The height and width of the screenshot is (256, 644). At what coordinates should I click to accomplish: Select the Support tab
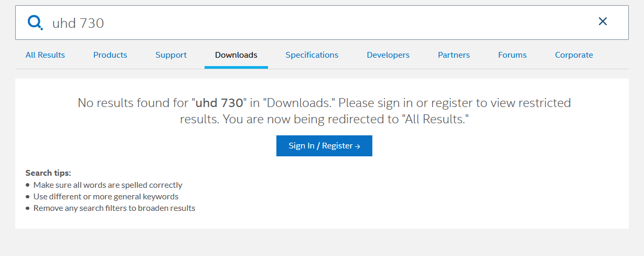pos(171,55)
